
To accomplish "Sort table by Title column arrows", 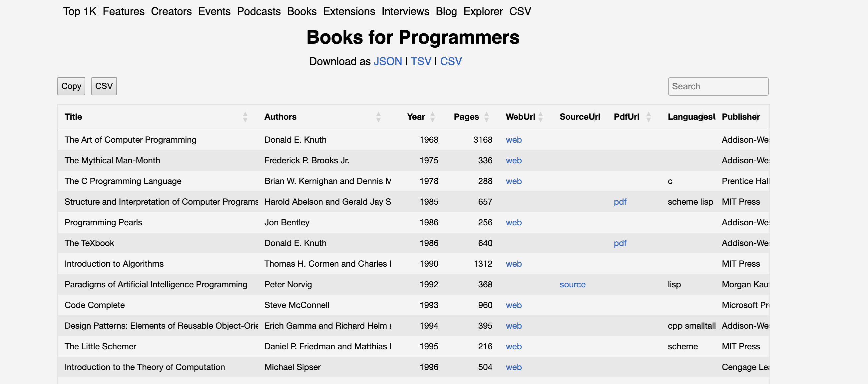I will tap(245, 117).
